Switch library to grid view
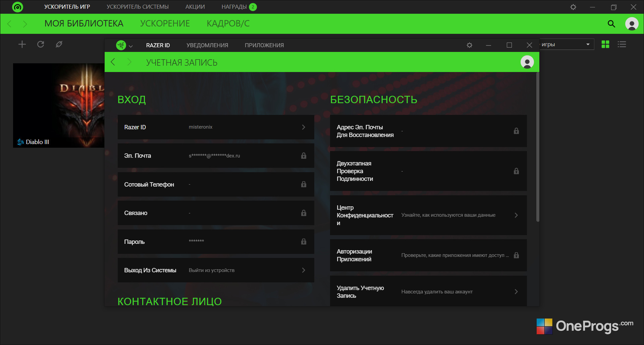Viewport: 644px width, 345px height. pos(605,44)
